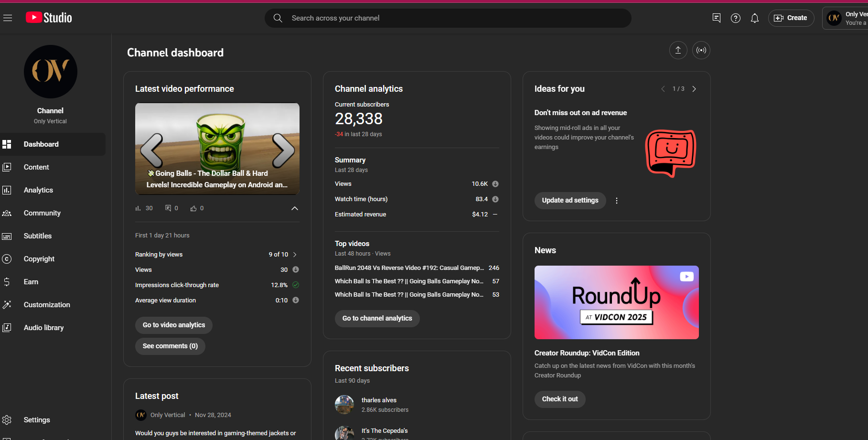
Task: Click the Average view duration row
Action: click(217, 300)
